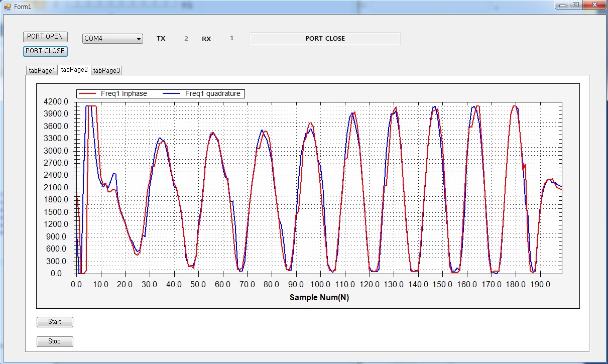Click the red Freq1 Inphase legend line
The image size is (608, 364).
(x=87, y=93)
